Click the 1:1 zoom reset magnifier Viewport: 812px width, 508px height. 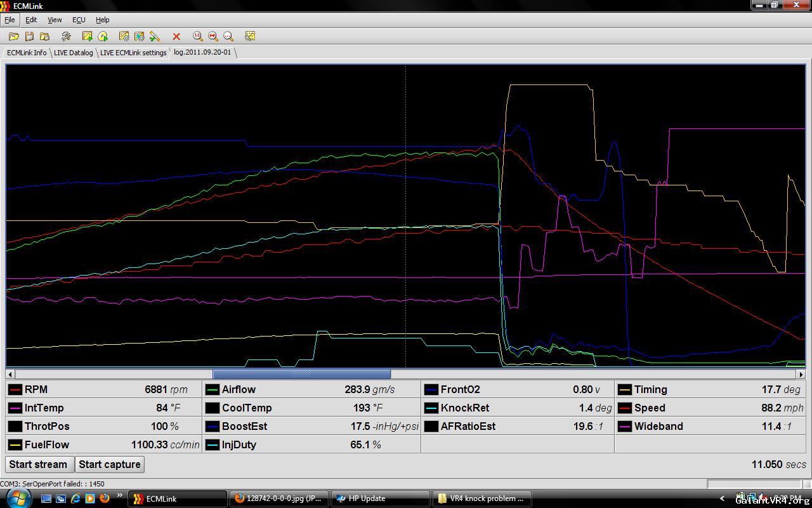click(198, 37)
